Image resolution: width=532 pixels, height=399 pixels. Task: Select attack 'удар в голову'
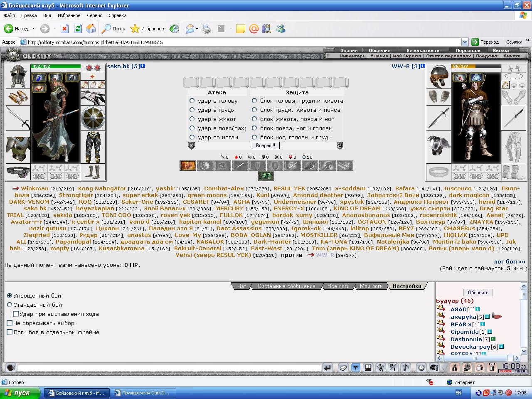(192, 101)
